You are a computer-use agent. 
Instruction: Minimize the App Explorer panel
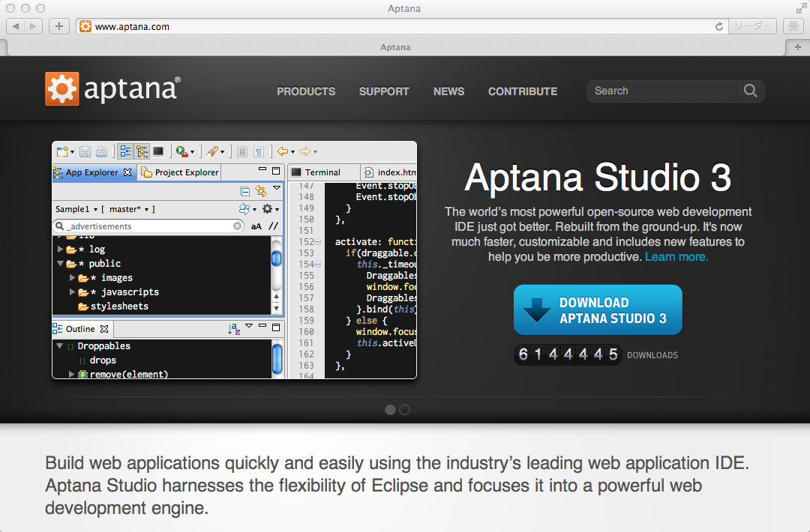(x=262, y=169)
